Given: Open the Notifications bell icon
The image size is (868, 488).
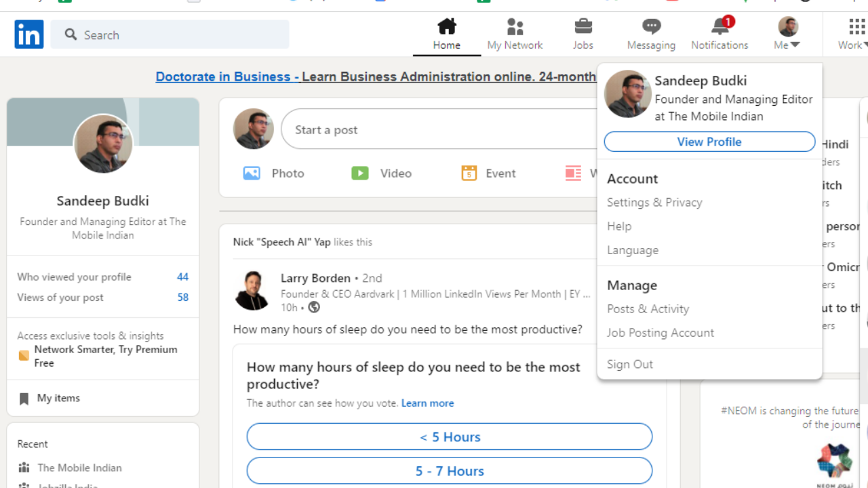Looking at the screenshot, I should [x=719, y=27].
